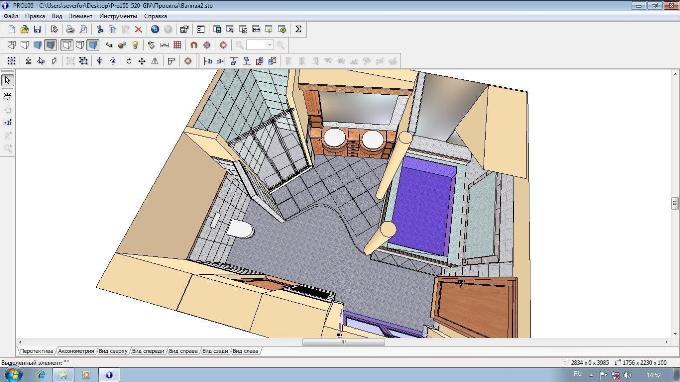Open the Файл menu
Screen dimensions: 680x382
(x=11, y=16)
